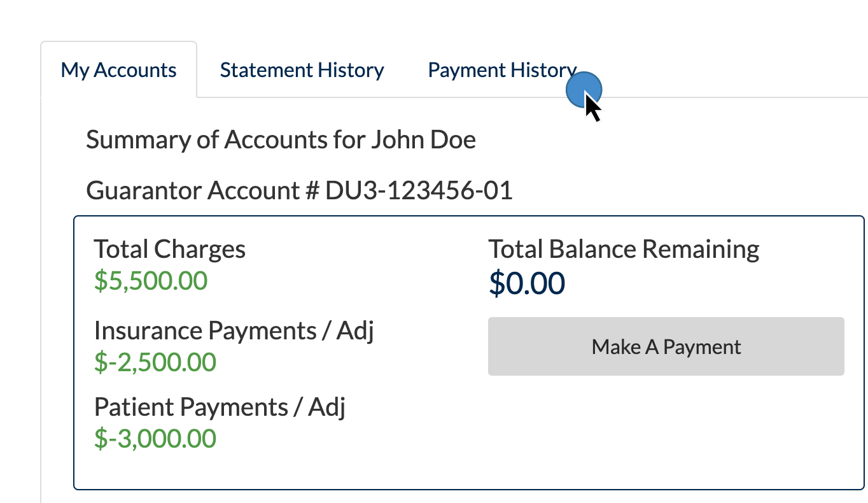This screenshot has width=868, height=503.
Task: Click the amount $-3,000.00 shown in green
Action: [x=155, y=438]
